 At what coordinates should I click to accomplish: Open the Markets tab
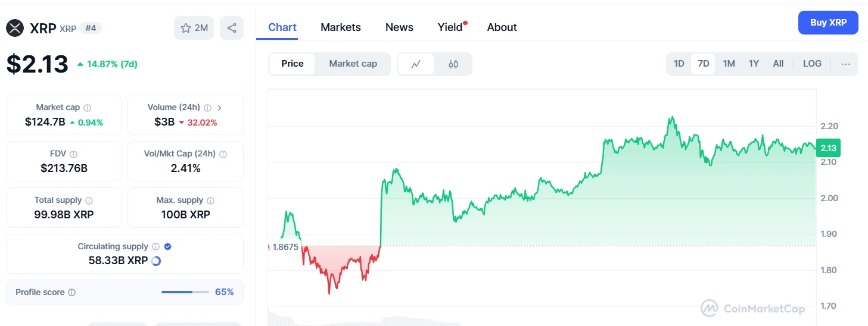pyautogui.click(x=341, y=27)
